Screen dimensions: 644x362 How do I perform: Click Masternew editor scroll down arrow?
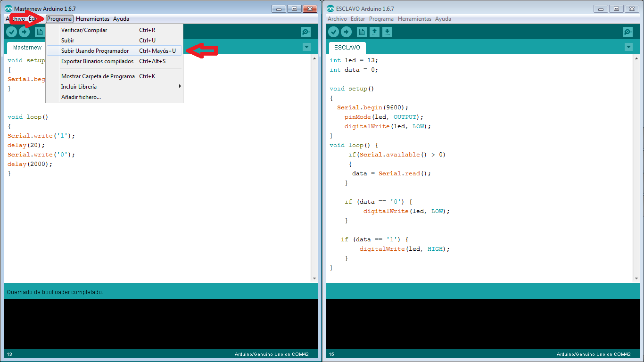(x=315, y=278)
